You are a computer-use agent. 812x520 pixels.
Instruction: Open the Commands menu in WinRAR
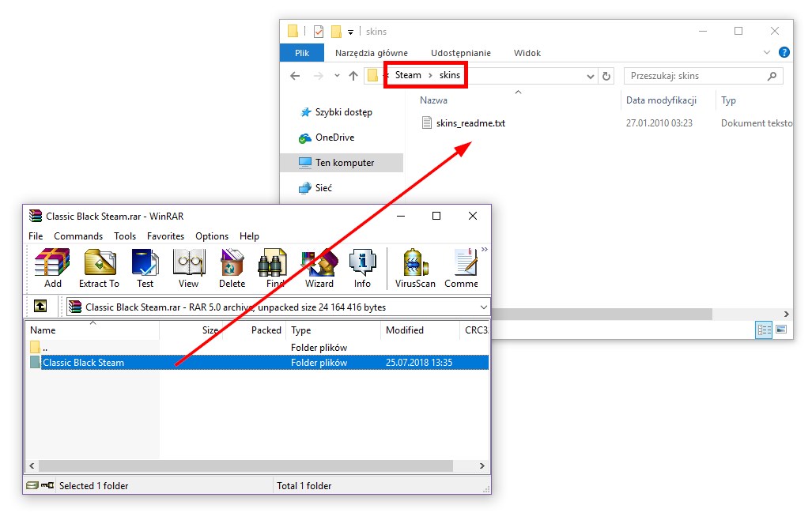click(x=78, y=236)
